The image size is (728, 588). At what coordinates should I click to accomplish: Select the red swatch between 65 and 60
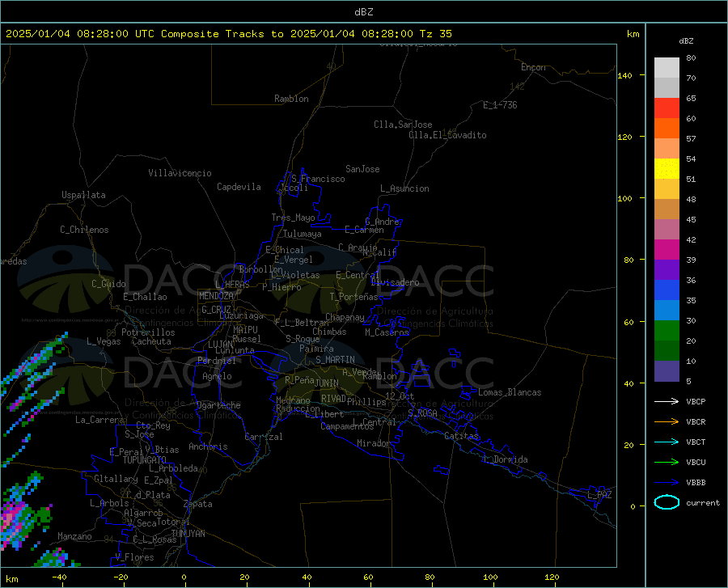coord(667,108)
